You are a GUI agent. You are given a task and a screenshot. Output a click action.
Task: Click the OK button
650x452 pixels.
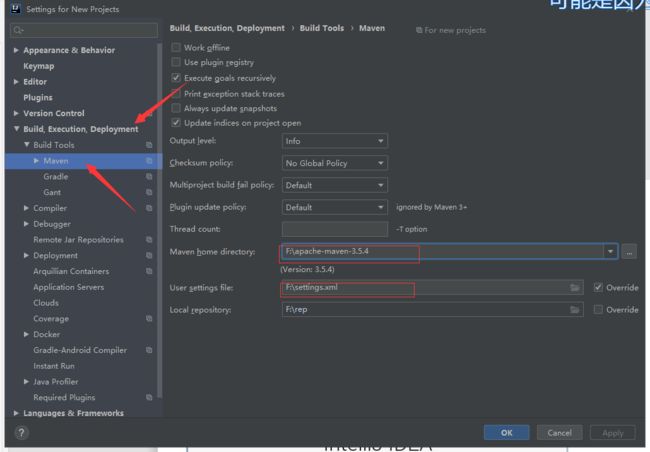click(x=506, y=433)
